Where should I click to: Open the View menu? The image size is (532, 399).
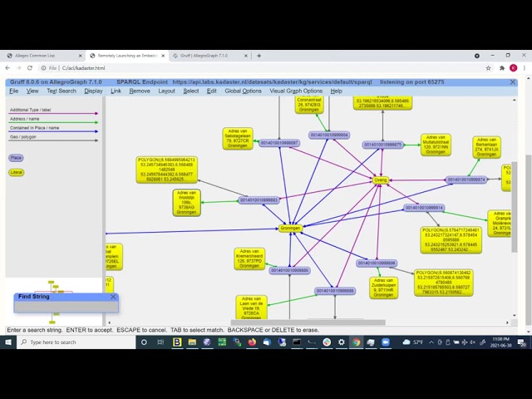[x=32, y=91]
